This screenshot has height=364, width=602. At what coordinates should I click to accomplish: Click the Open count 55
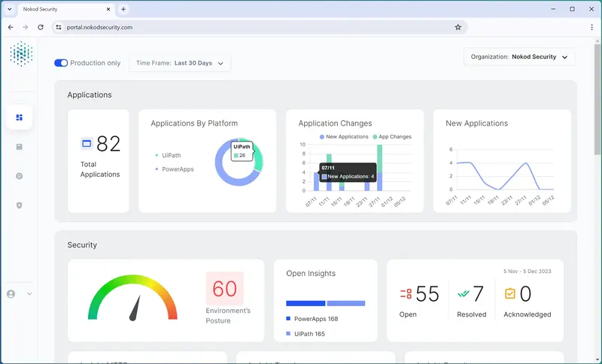pyautogui.click(x=427, y=294)
